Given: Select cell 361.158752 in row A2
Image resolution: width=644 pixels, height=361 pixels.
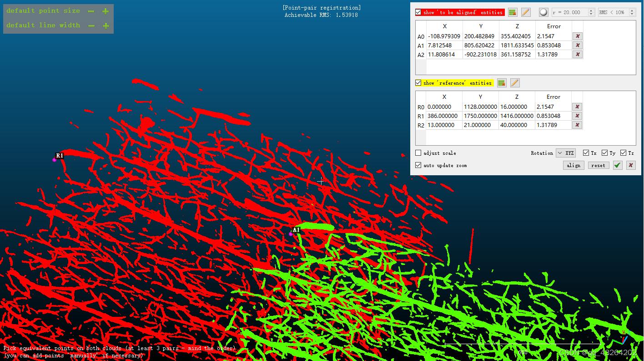Looking at the screenshot, I should (517, 54).
